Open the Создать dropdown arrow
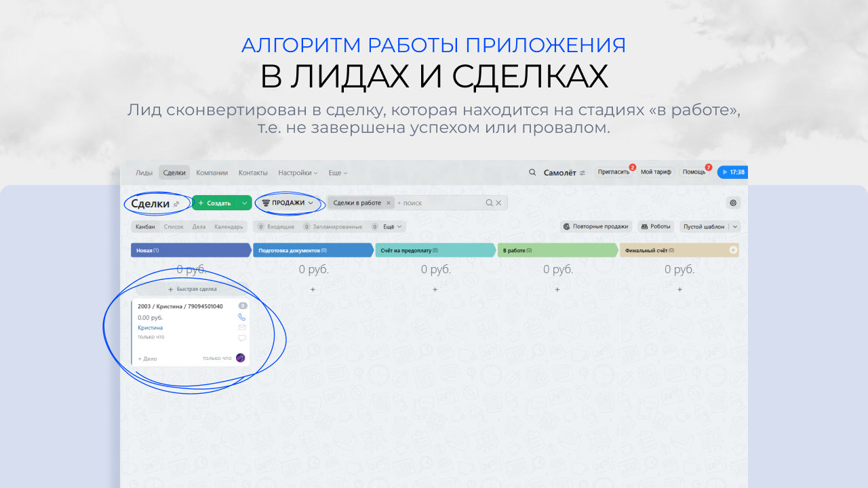 click(244, 203)
